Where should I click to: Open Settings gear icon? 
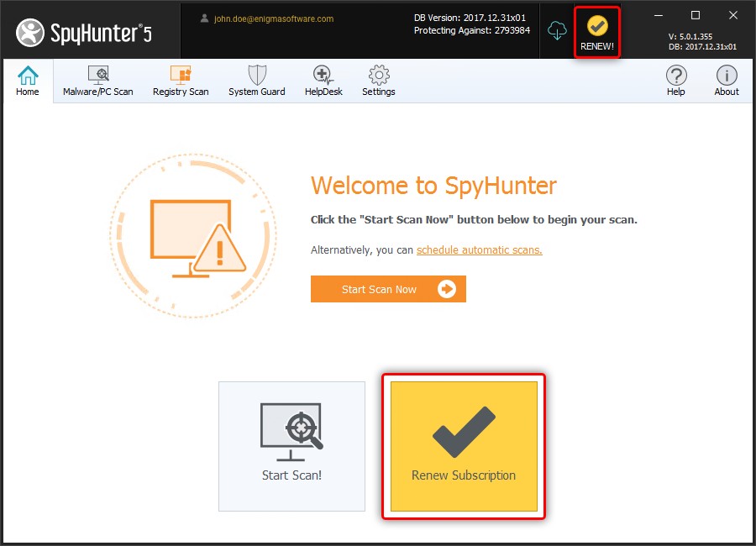(379, 81)
